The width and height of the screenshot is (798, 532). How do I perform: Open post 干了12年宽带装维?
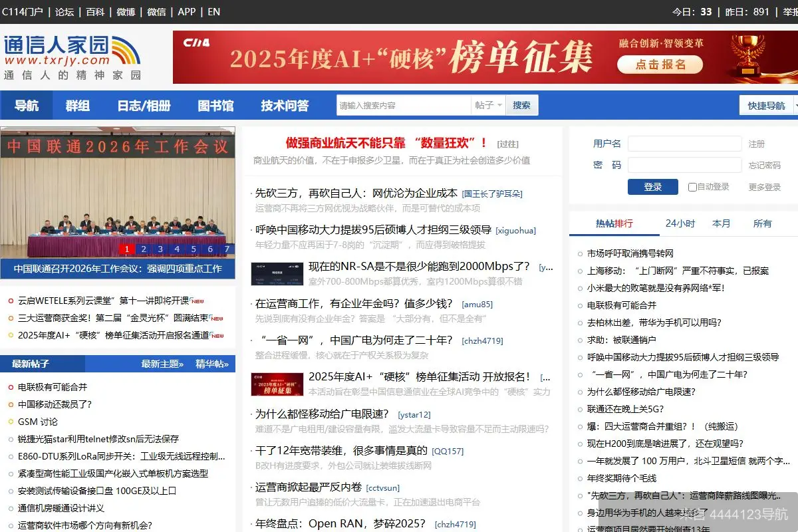[x=341, y=450]
